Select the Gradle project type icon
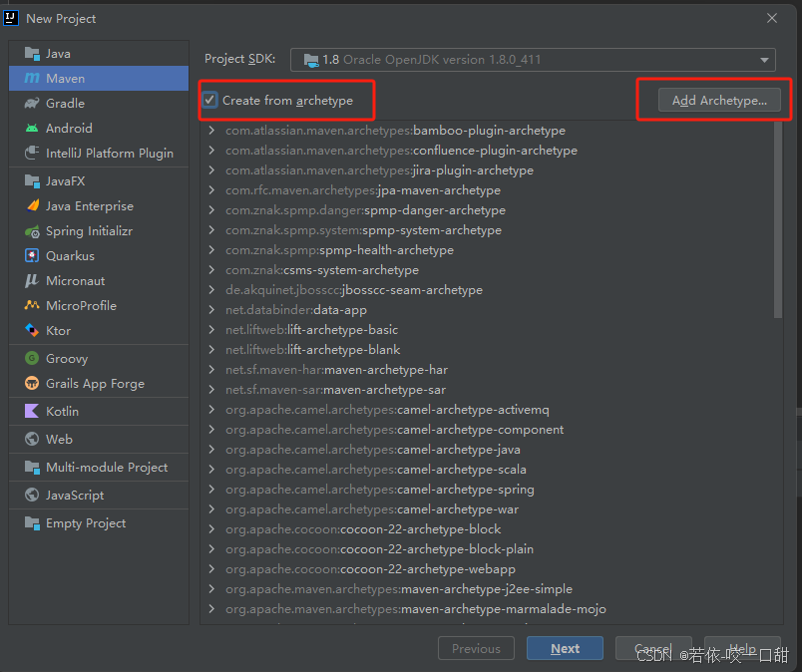This screenshot has height=672, width=802. 32,104
